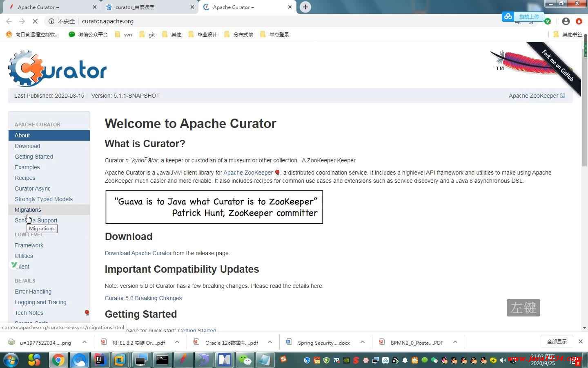
Task: Open the 其他书签 bookmarks folder
Action: (x=568, y=34)
